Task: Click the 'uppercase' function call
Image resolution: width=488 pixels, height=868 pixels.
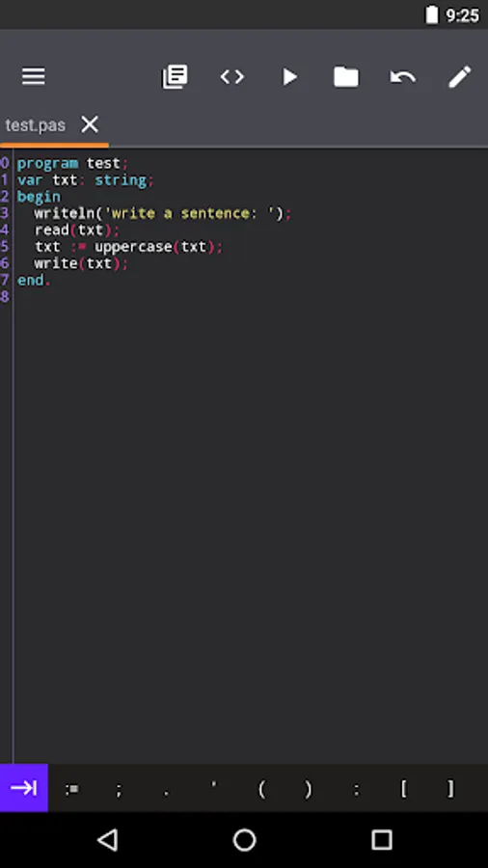Action: point(133,247)
